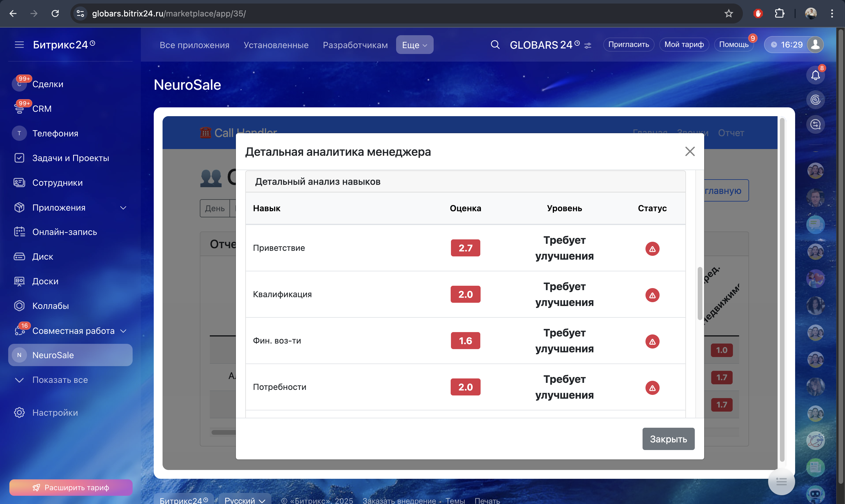Close the Детальная аналитика менеджера dialog
Screen dimensions: 845x504
690,151
